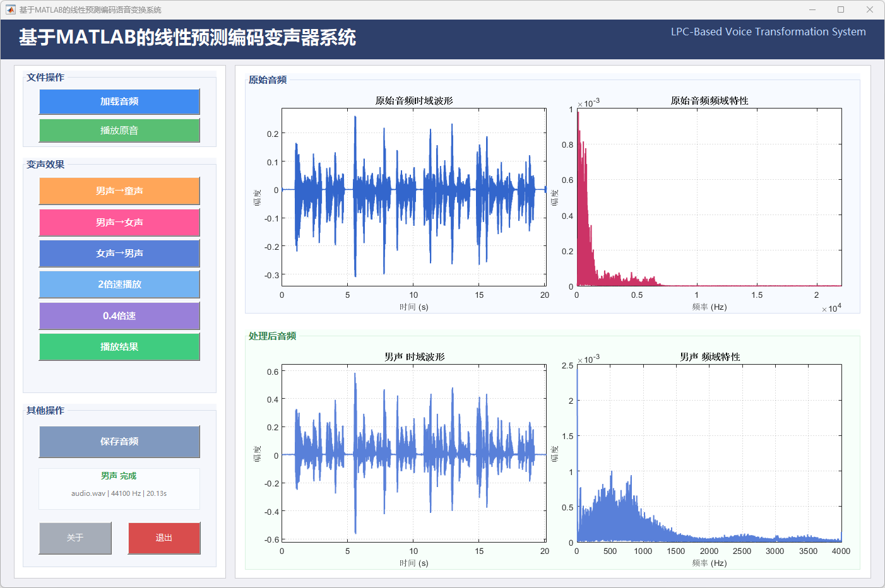
Task: Select the 男声→女声 conversion button
Action: (119, 223)
